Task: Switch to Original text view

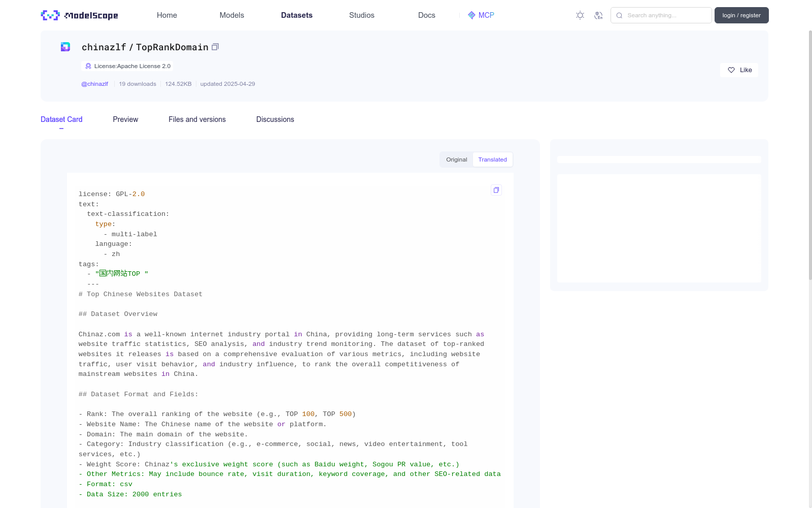Action: [456, 160]
